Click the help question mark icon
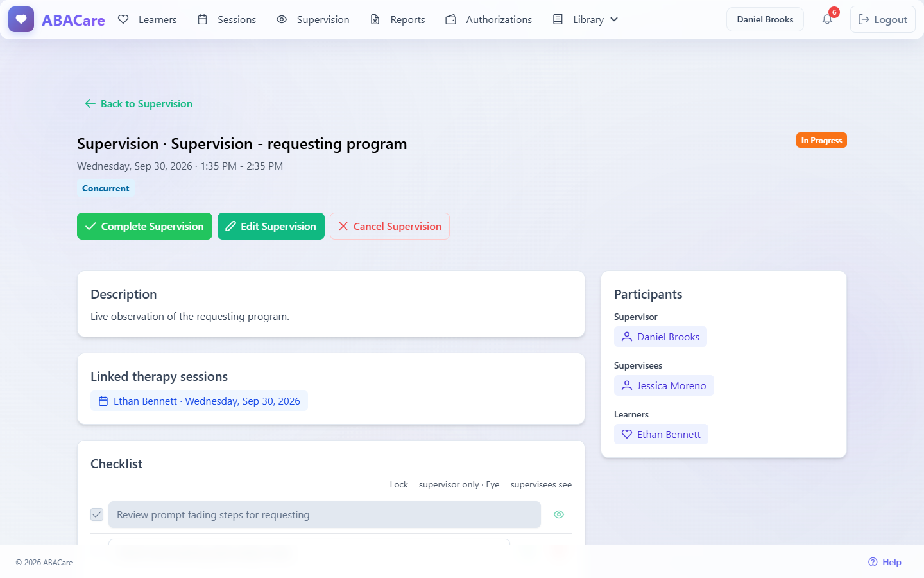Image resolution: width=924 pixels, height=578 pixels. [873, 562]
